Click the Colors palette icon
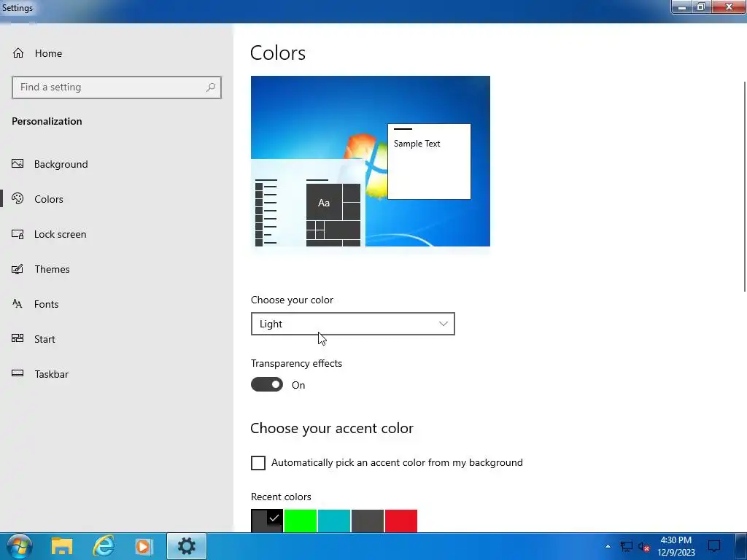747x560 pixels. [18, 198]
